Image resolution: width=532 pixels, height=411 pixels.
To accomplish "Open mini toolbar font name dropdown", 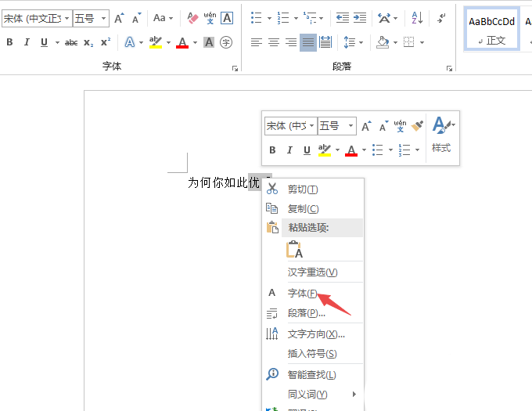I will [x=311, y=126].
